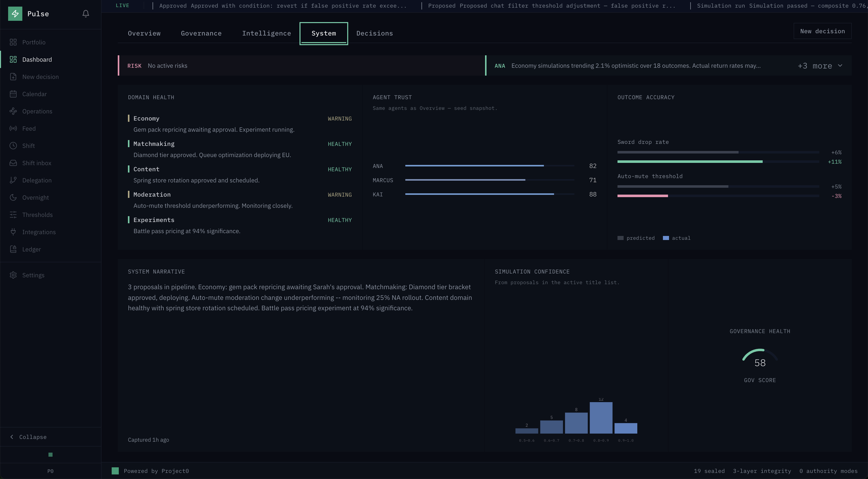The height and width of the screenshot is (479, 868).
Task: Click the LIVE ticker label
Action: click(123, 5)
